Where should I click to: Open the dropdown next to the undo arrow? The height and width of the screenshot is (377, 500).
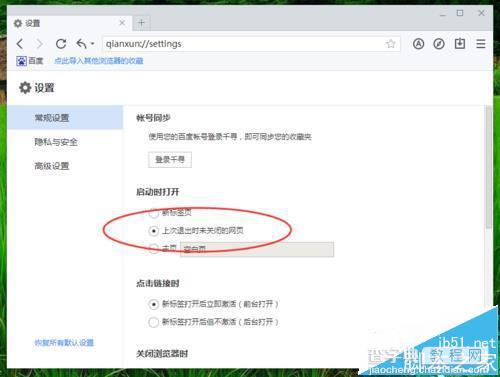pos(92,44)
